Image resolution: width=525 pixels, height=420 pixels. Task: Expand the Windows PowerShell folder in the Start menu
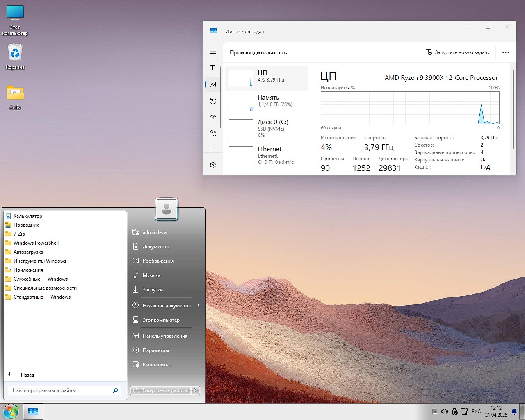click(x=64, y=243)
